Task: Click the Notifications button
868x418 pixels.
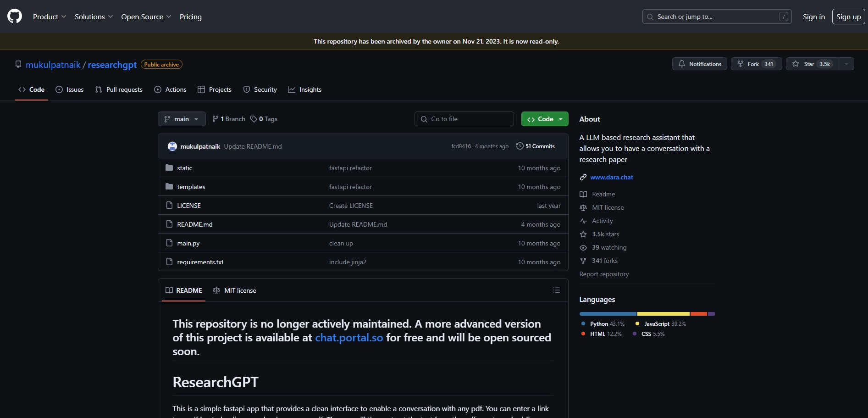Action: (x=700, y=64)
